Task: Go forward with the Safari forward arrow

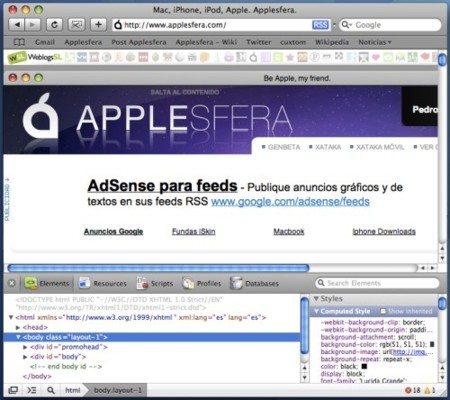Action: coord(33,25)
